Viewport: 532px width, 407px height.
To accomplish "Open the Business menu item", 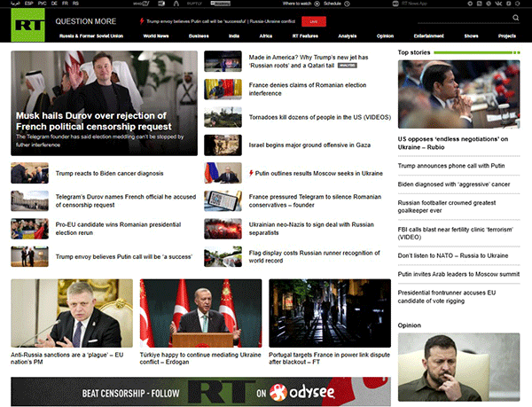I will pos(199,36).
